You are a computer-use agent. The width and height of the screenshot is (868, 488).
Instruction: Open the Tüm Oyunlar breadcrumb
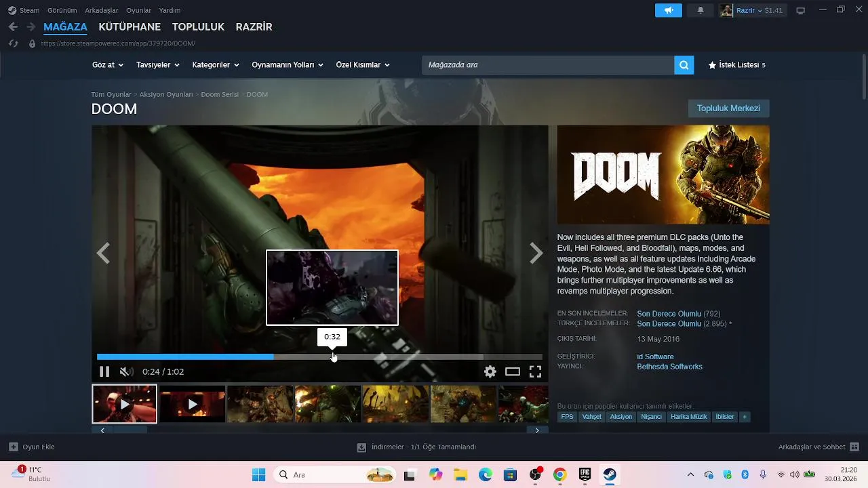[x=111, y=94]
